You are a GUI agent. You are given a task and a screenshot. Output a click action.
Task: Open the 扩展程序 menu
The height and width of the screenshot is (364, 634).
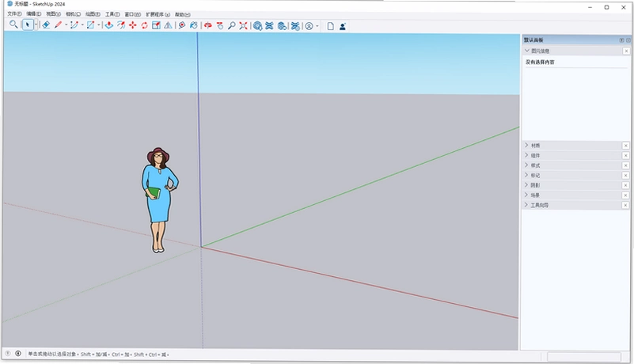coord(158,14)
